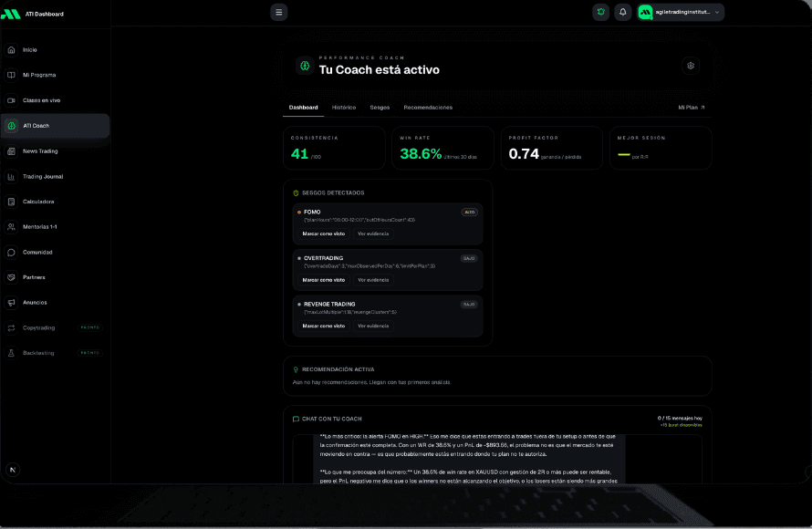This screenshot has height=529, width=812.
Task: Click the Trading Journal chart icon
Action: coord(11,177)
